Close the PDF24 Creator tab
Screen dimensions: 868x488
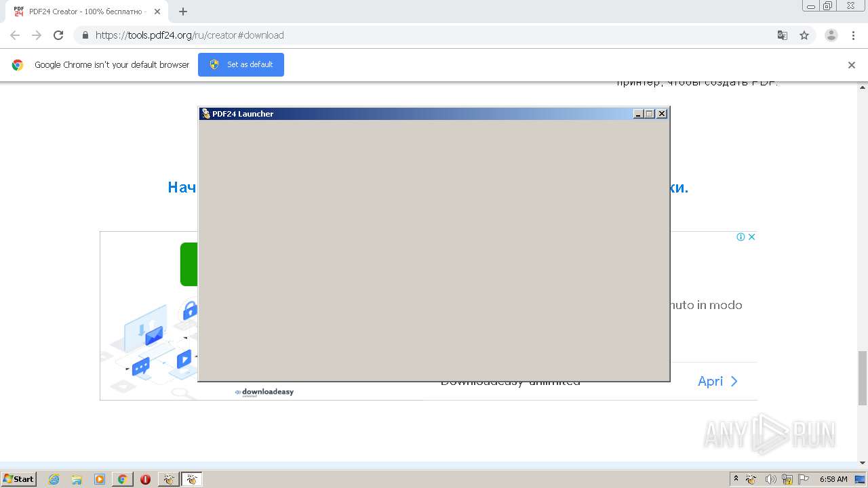click(157, 12)
